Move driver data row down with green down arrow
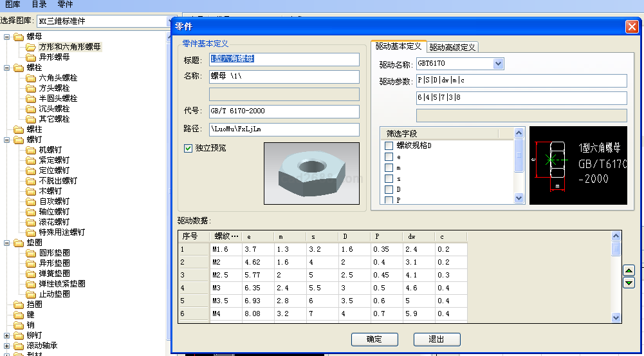This screenshot has height=356, width=644. coord(629,283)
